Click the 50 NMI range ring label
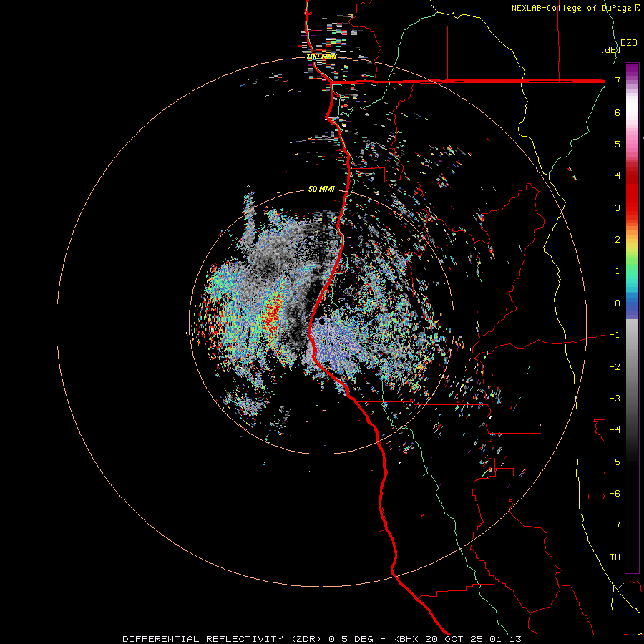Image resolution: width=644 pixels, height=644 pixels. click(321, 190)
